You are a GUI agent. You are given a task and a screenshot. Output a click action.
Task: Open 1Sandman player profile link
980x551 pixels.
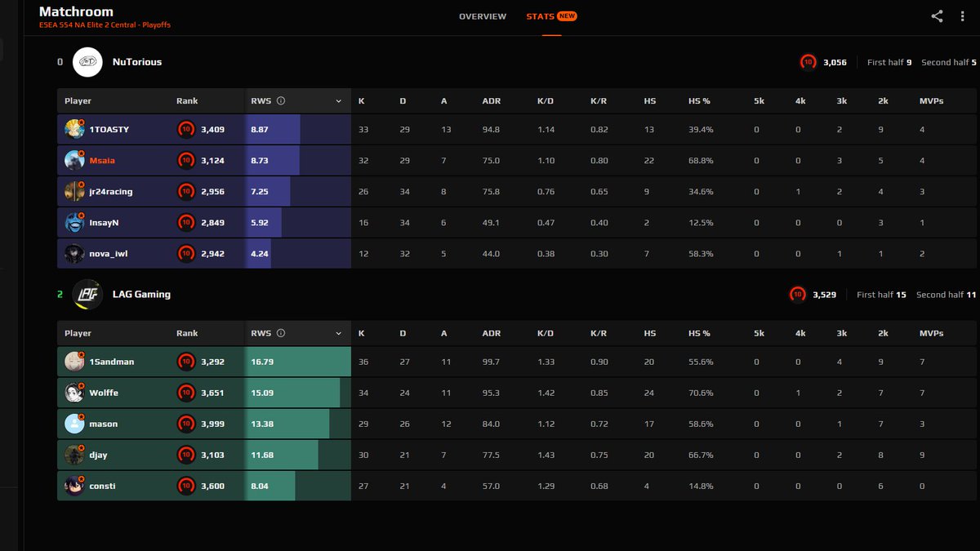click(112, 362)
